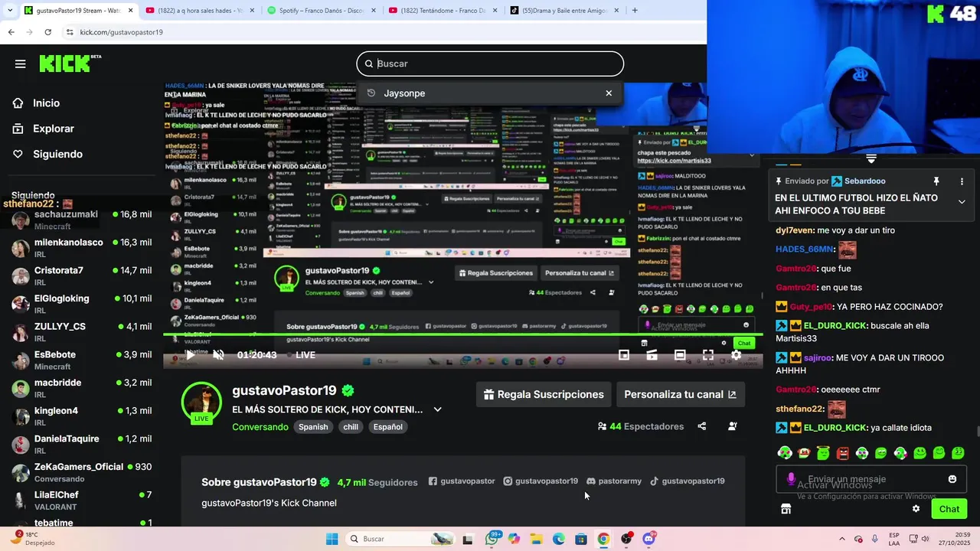The image size is (980, 551).
Task: Open EsBebote channel in sidebar
Action: tap(81, 360)
